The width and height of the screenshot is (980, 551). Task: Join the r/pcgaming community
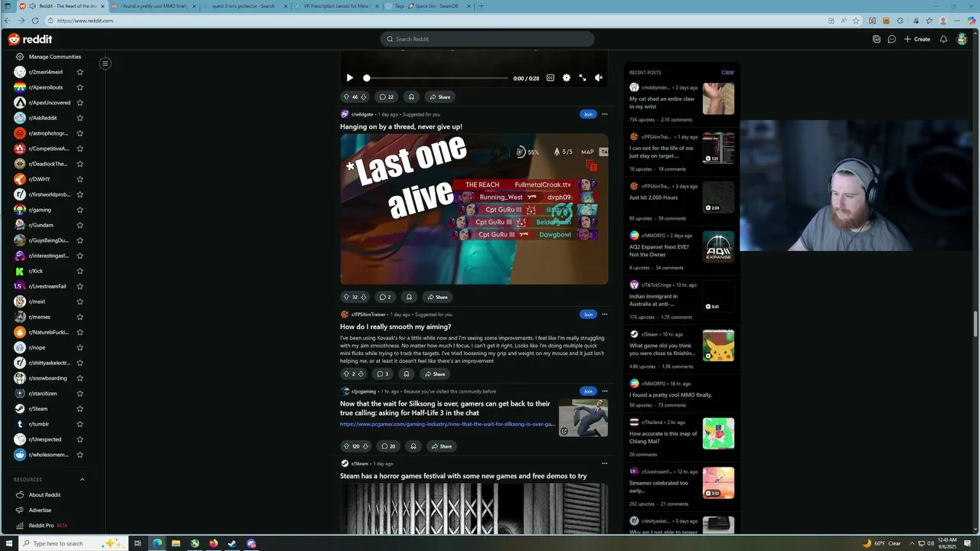point(588,391)
